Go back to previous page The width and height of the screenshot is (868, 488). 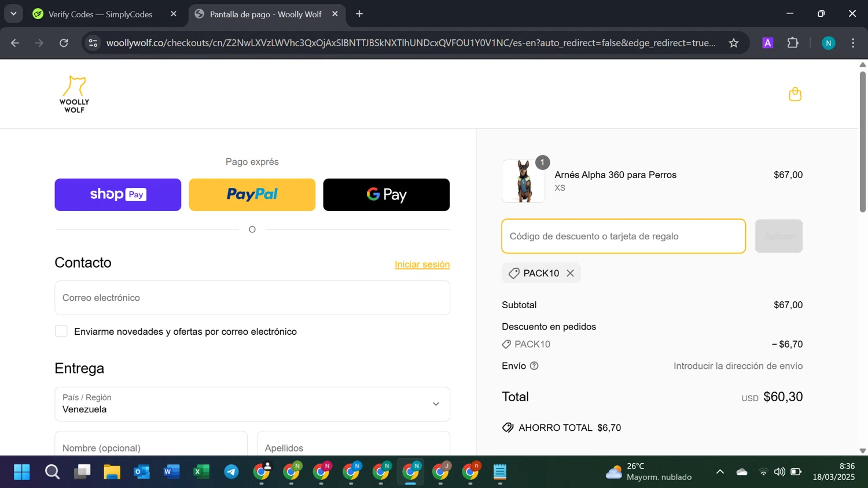15,43
